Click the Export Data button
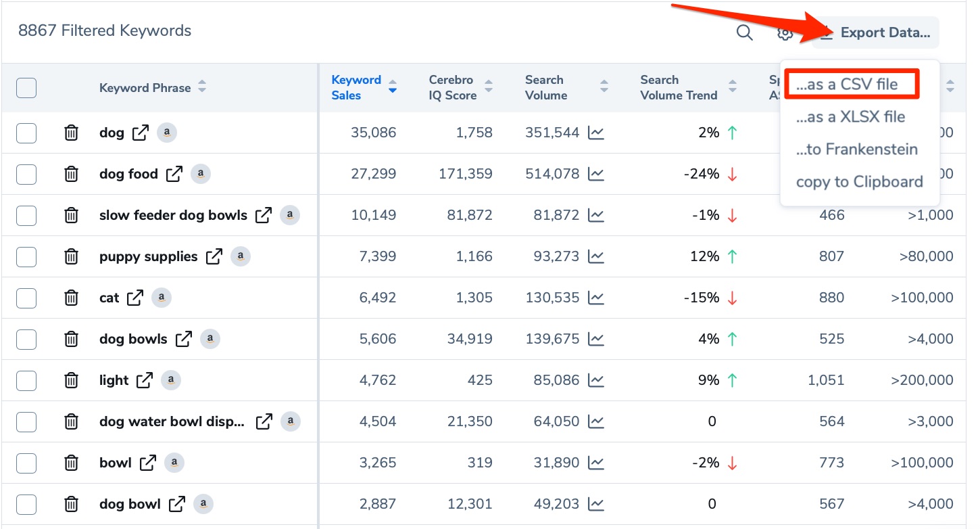This screenshot has height=529, width=980. point(876,32)
